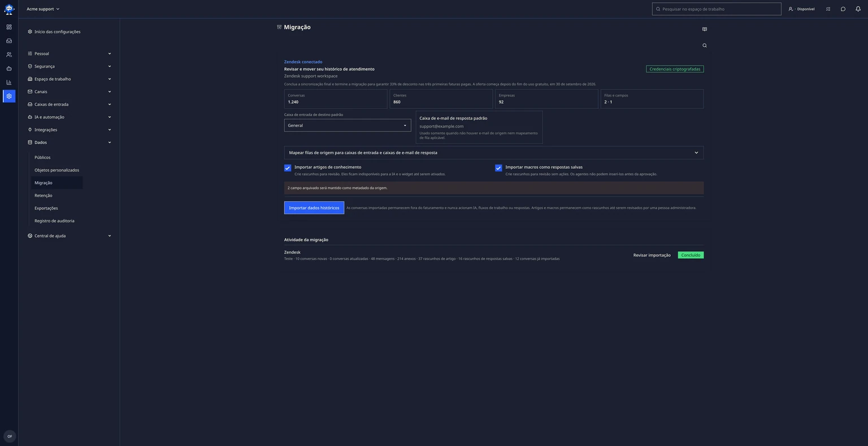Click the Dados database icon

click(30, 142)
